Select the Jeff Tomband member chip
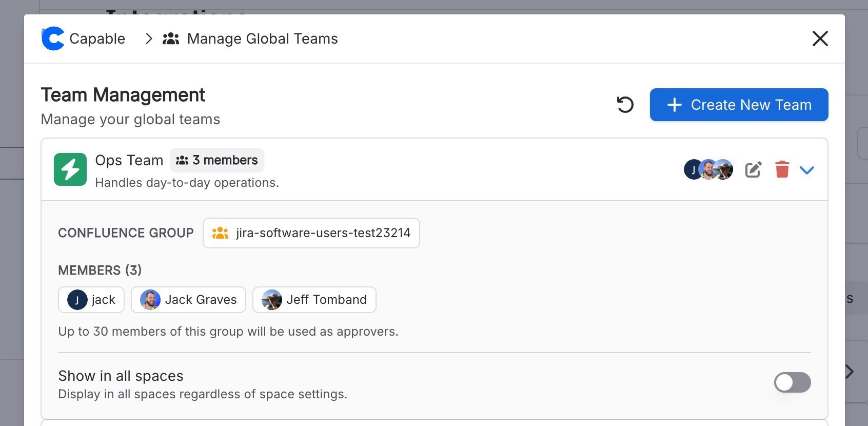 point(314,300)
